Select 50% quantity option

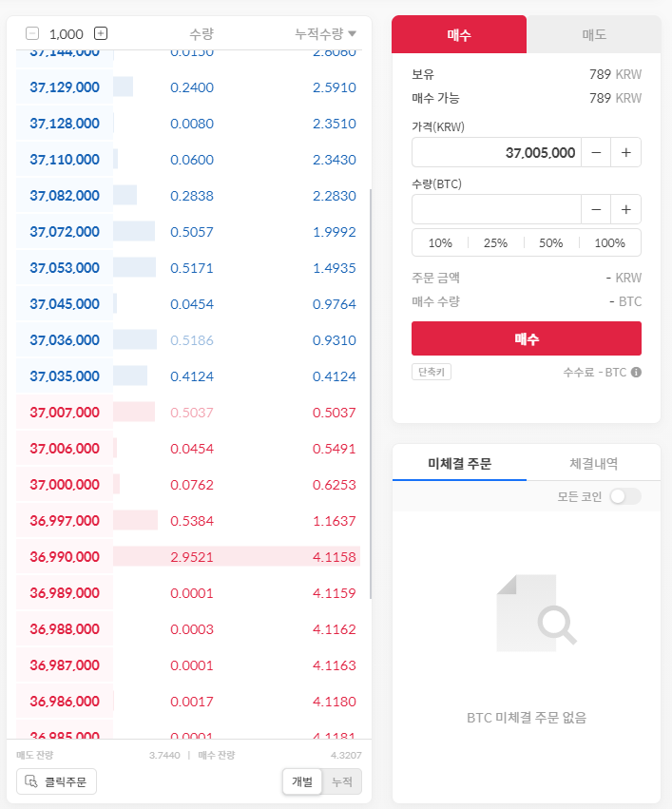coord(551,242)
